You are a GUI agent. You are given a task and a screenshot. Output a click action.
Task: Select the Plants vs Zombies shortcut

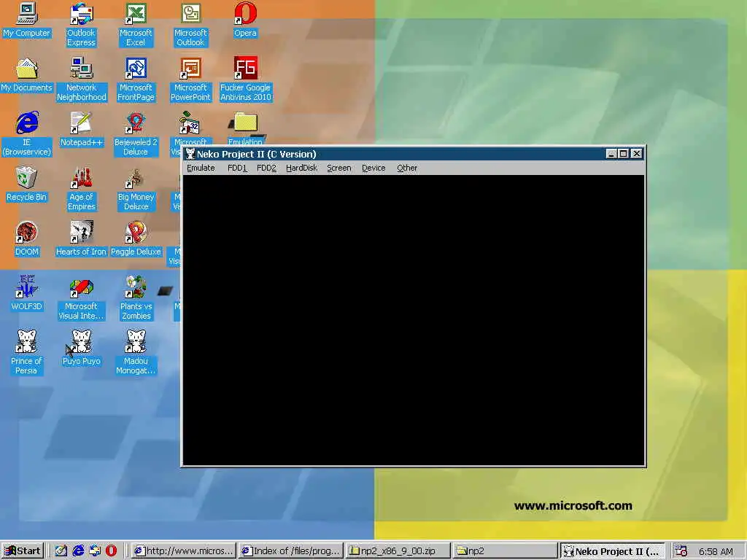[x=136, y=298]
